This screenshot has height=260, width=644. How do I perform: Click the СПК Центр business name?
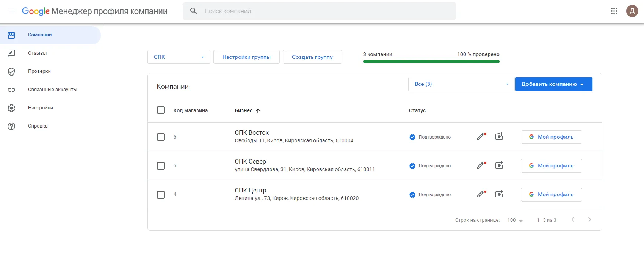251,191
